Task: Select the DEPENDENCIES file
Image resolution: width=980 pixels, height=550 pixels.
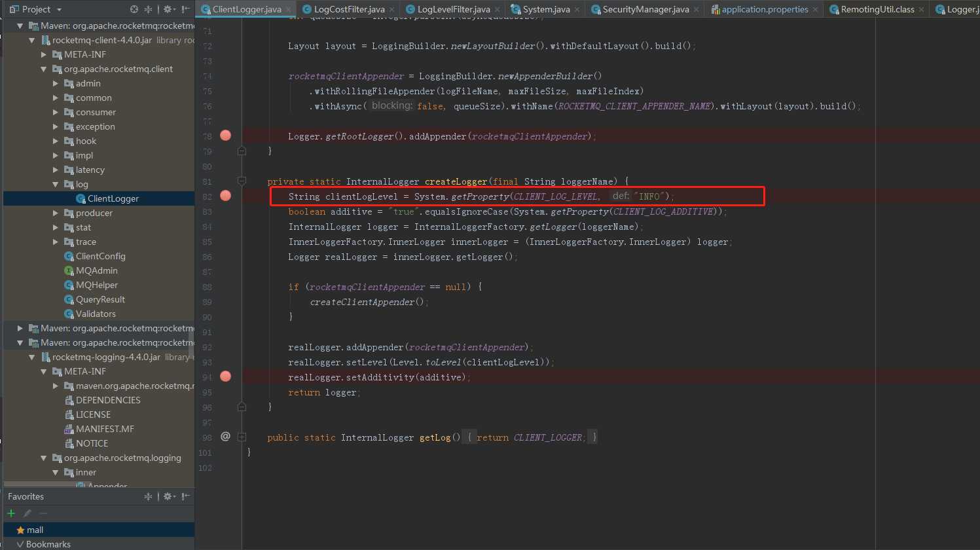Action: [x=108, y=400]
